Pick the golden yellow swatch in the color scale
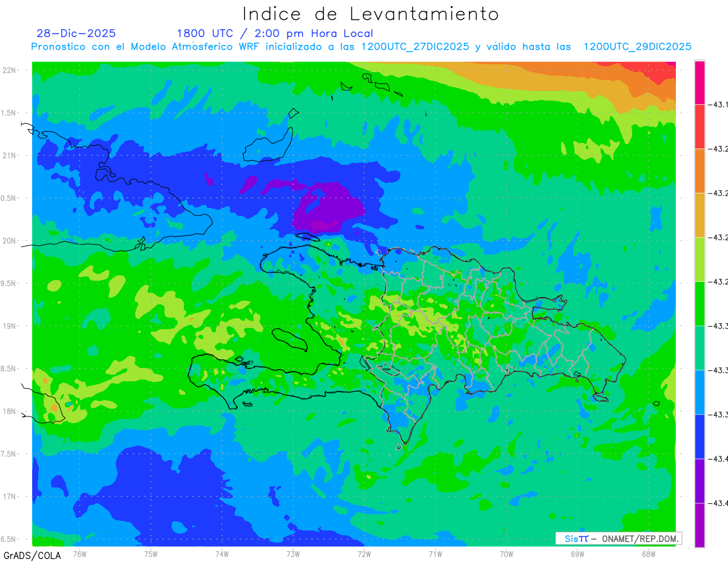The width and height of the screenshot is (728, 562). (699, 215)
